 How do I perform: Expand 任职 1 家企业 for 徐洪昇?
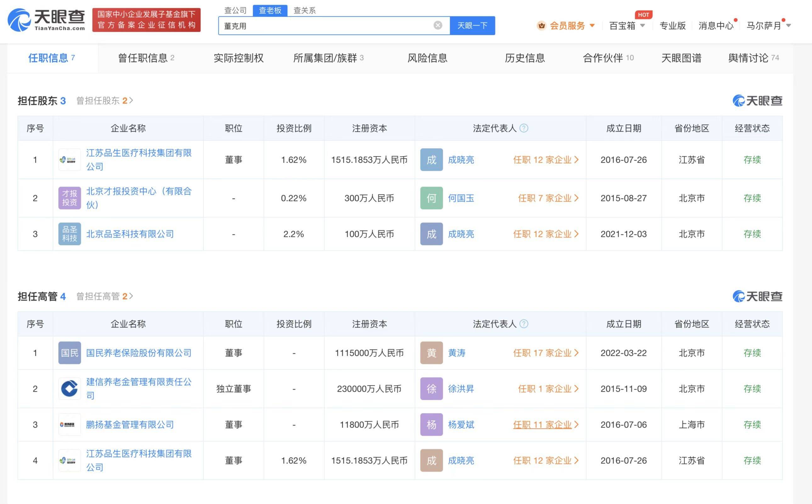coord(548,389)
